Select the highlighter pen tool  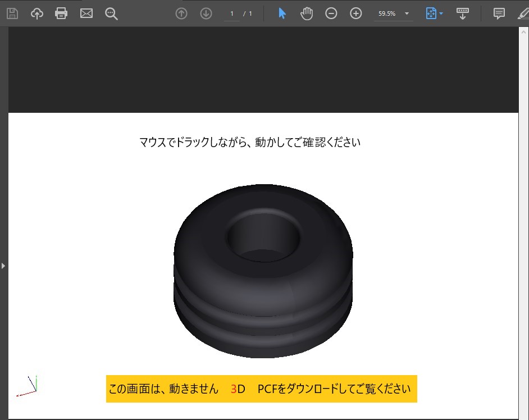pyautogui.click(x=523, y=13)
